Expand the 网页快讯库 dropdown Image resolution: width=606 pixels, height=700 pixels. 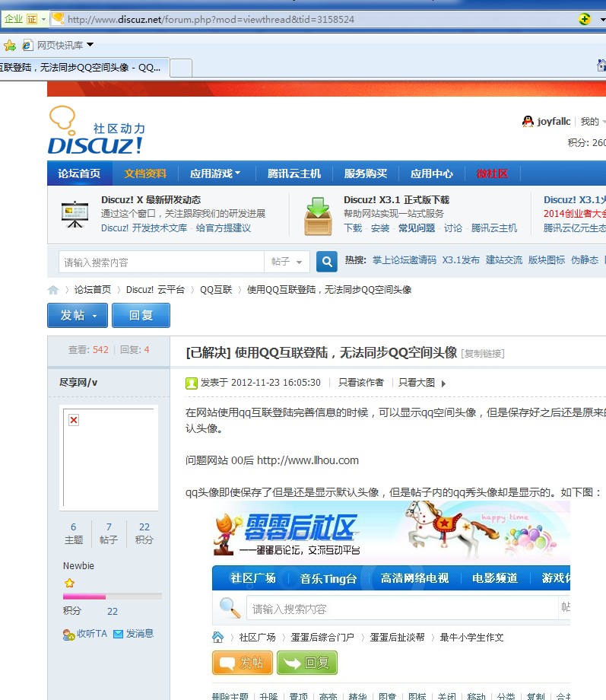coord(90,45)
